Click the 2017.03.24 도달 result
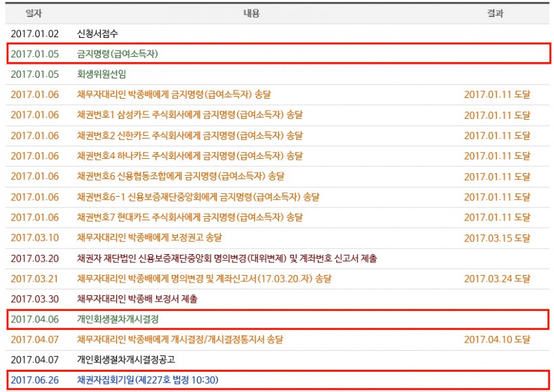Viewport: 554px width, 392px height. [x=497, y=278]
